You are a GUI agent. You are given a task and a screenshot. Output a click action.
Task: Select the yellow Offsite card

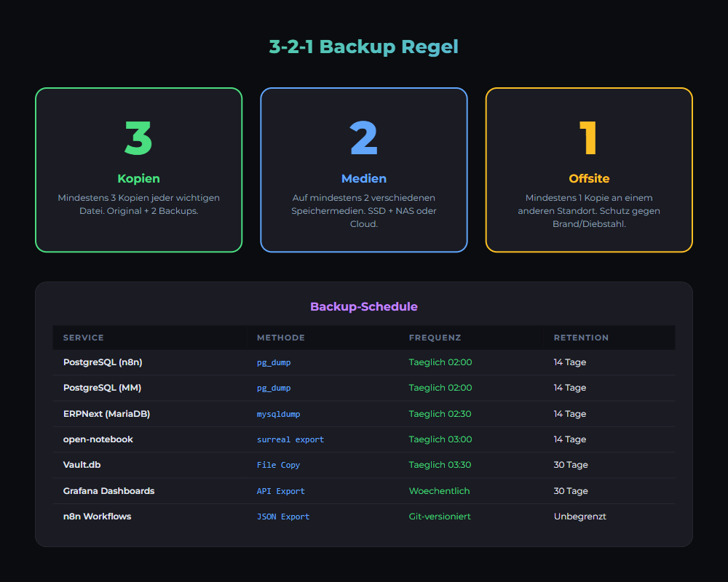589,170
